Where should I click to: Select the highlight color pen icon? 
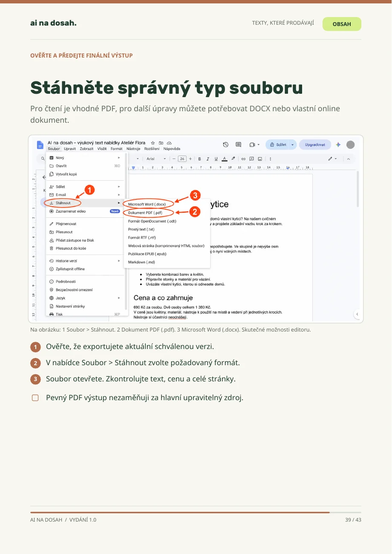coord(233,159)
